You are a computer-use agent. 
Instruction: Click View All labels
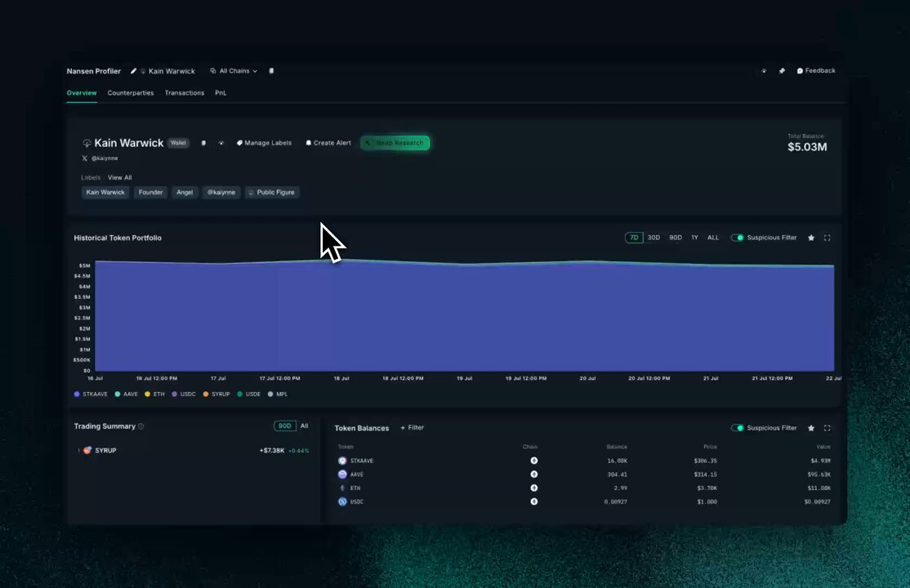[119, 177]
